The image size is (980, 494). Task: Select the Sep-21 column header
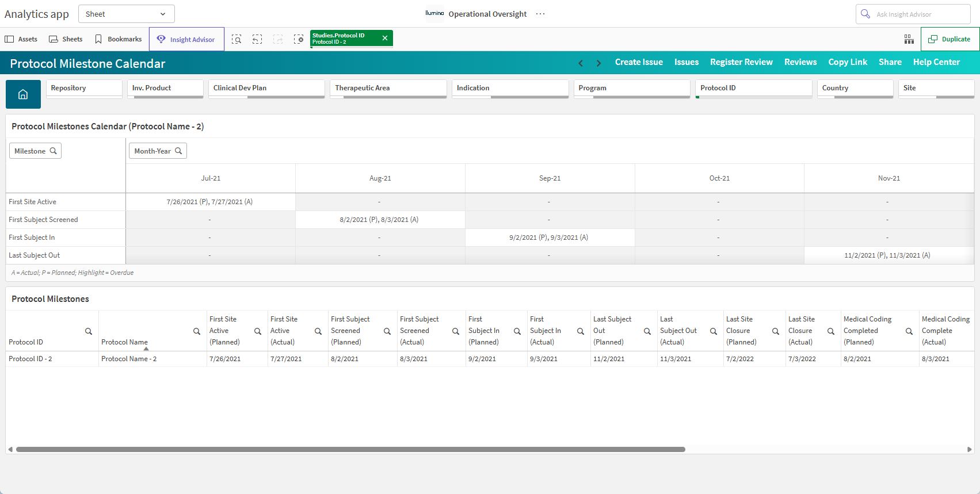[550, 178]
